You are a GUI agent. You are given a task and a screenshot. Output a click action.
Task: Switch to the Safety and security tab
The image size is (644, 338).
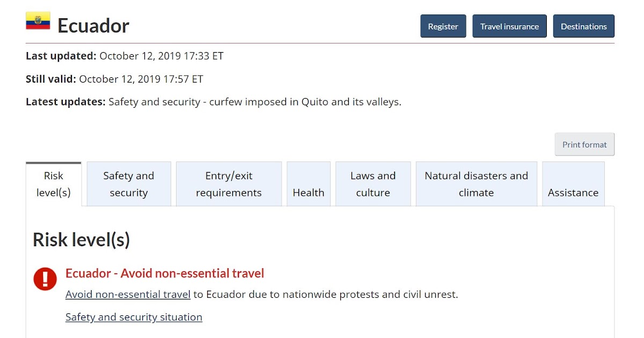pyautogui.click(x=129, y=184)
